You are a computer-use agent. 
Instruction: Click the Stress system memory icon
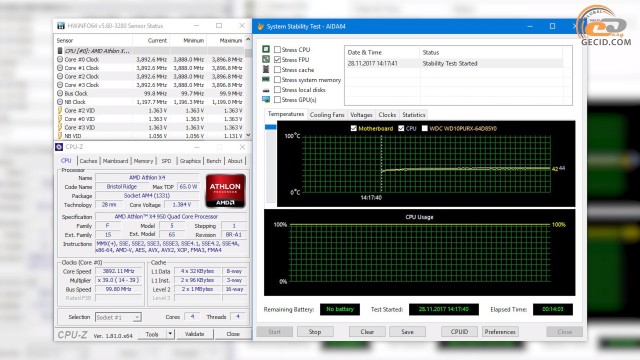266,79
